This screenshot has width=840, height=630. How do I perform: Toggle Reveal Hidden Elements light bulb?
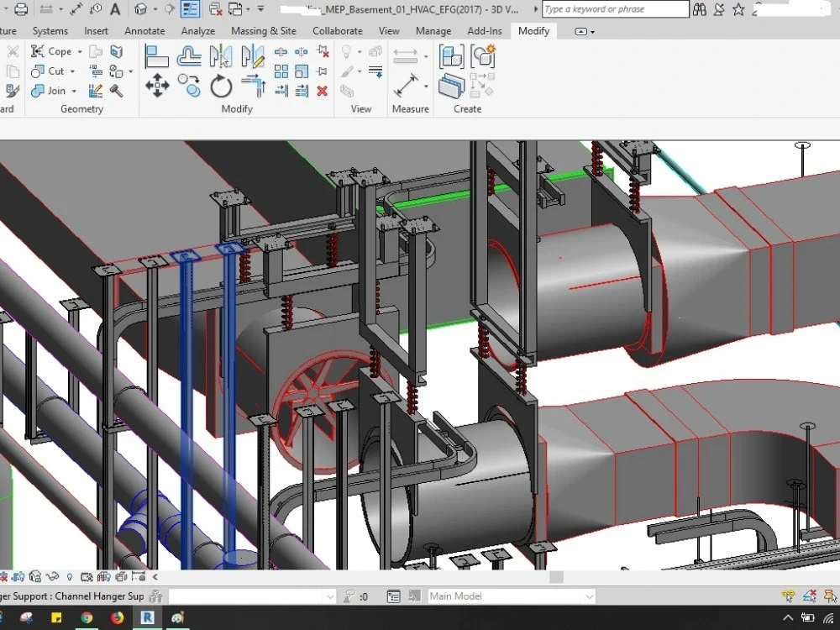pyautogui.click(x=69, y=577)
